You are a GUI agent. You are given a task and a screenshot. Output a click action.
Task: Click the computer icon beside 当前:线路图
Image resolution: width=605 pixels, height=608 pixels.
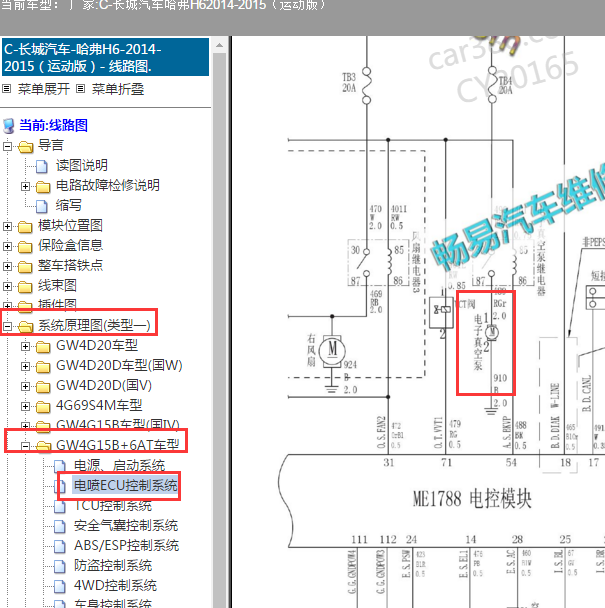[x=9, y=126]
